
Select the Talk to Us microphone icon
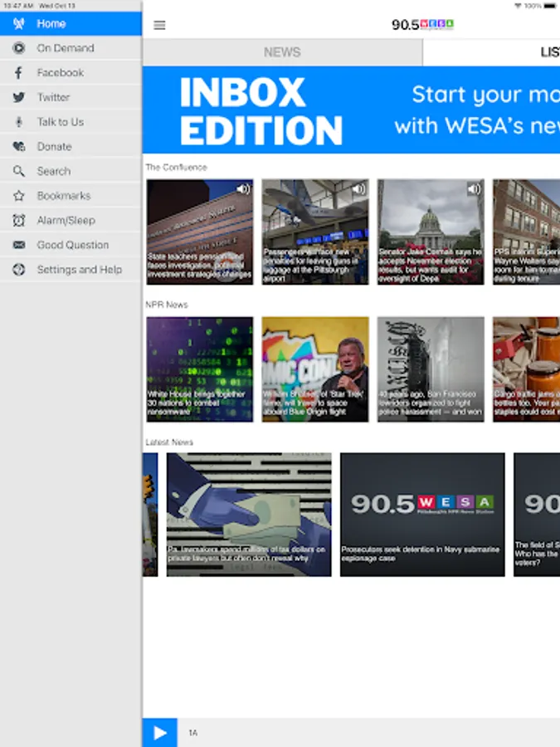(x=18, y=122)
